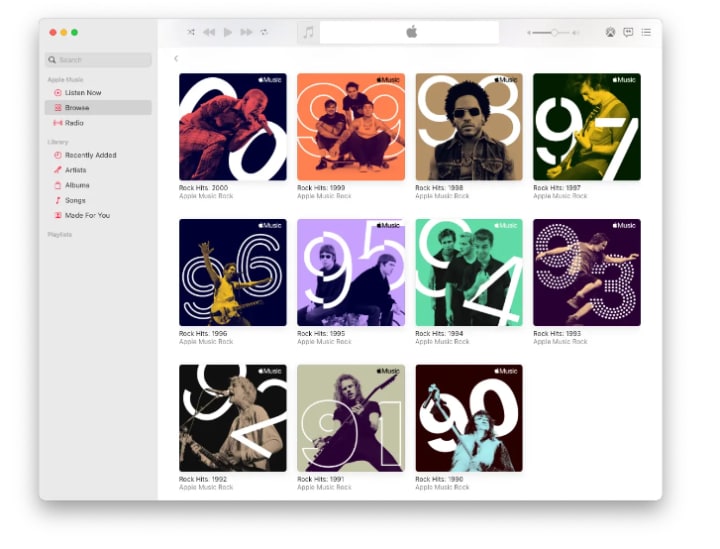Skip to next track
The width and height of the screenshot is (720, 549).
pos(247,32)
